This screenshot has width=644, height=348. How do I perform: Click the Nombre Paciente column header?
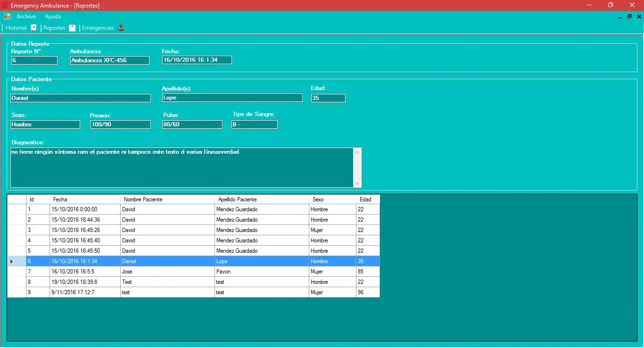tap(167, 199)
